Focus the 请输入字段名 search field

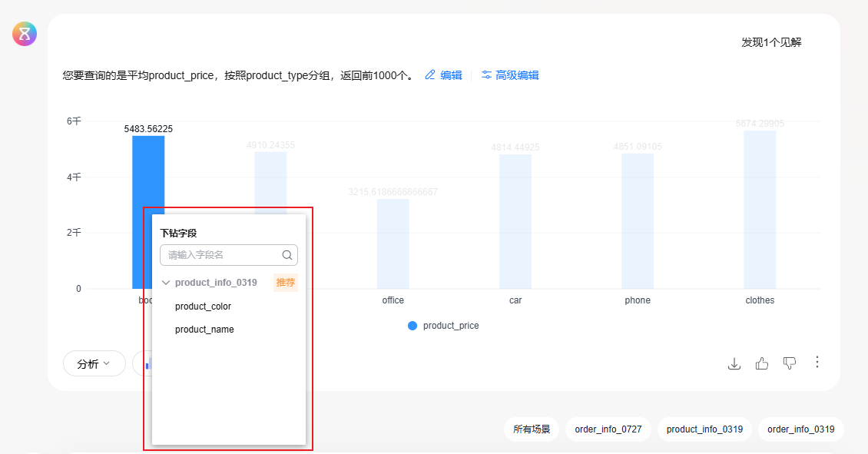(x=229, y=255)
